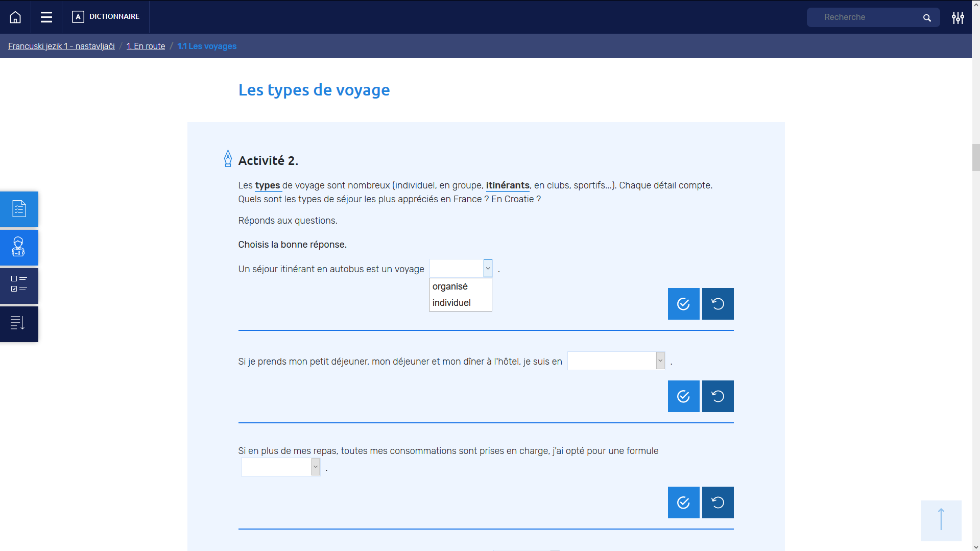Viewport: 980px width, 551px height.
Task: Select 'organisé' from the dropdown list
Action: coord(450,286)
